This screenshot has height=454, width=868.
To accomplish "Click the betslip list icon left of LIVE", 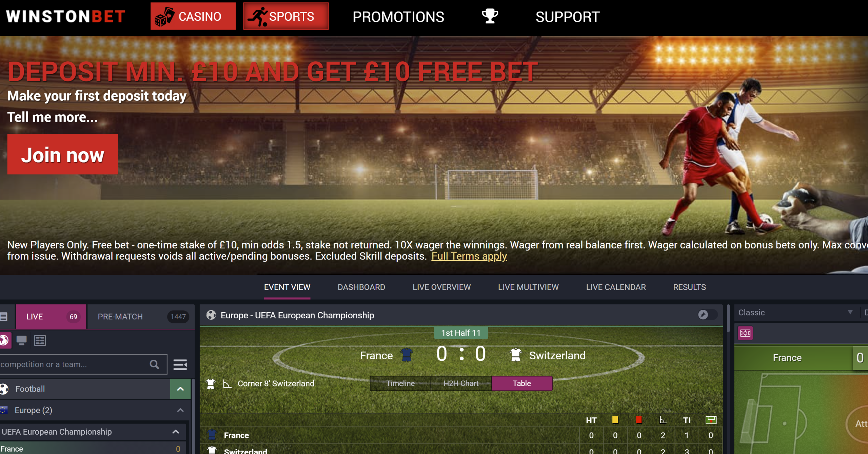I will (4, 317).
